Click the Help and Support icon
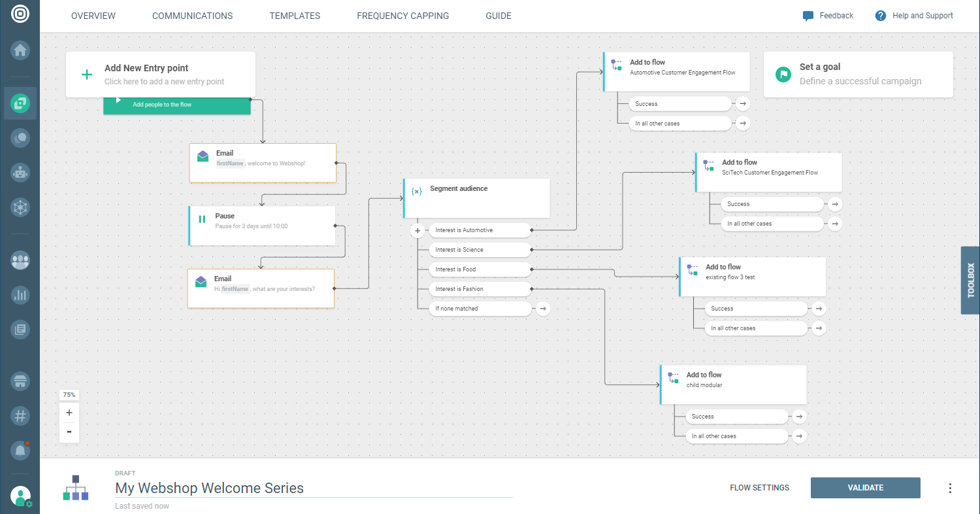Viewport: 980px width, 514px height. pos(880,16)
